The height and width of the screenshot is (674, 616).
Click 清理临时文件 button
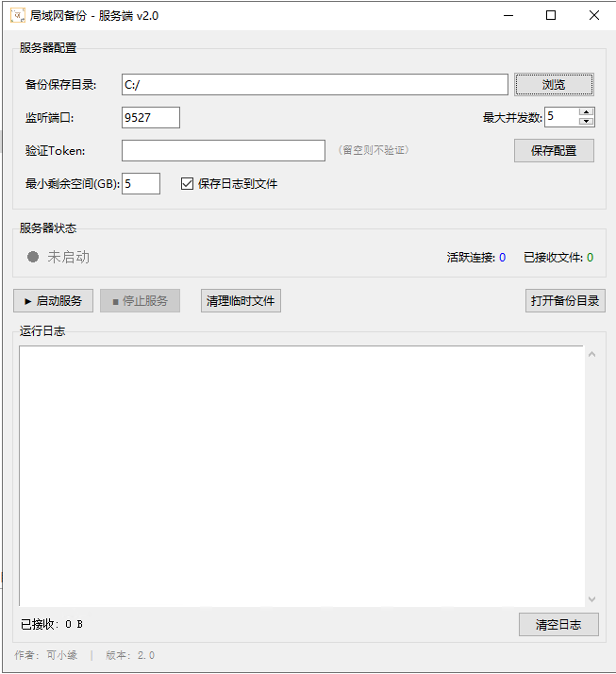coord(241,300)
